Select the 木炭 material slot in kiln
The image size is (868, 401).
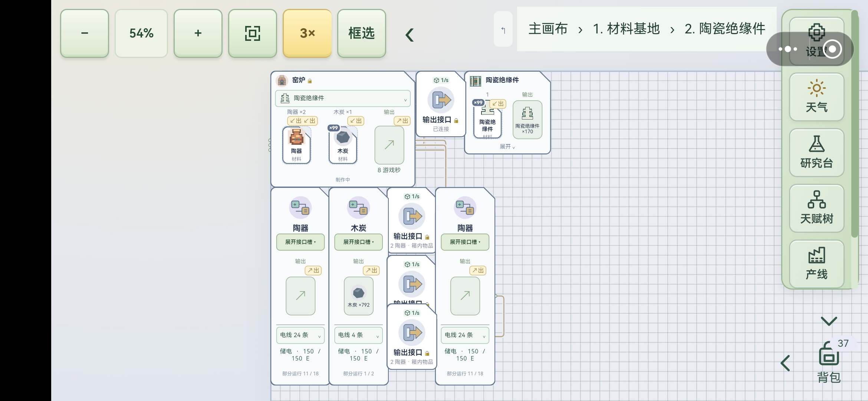343,145
